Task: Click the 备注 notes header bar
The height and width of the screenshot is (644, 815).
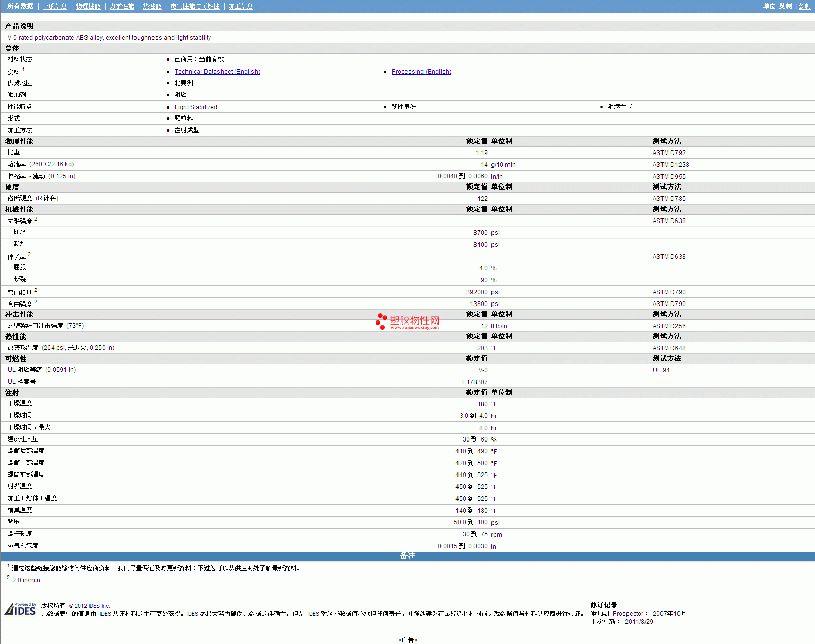Action: 408,556
